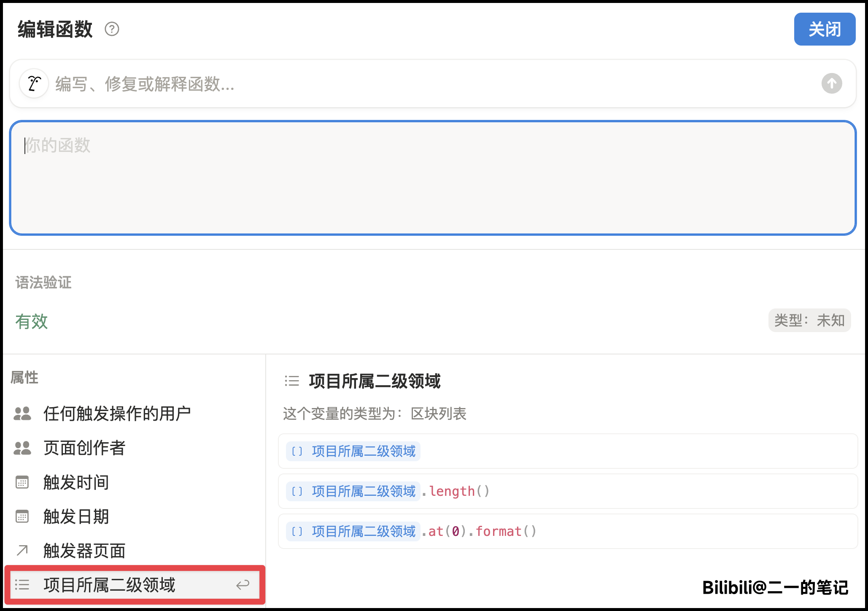
Task: Click the help question mark icon
Action: point(112,29)
